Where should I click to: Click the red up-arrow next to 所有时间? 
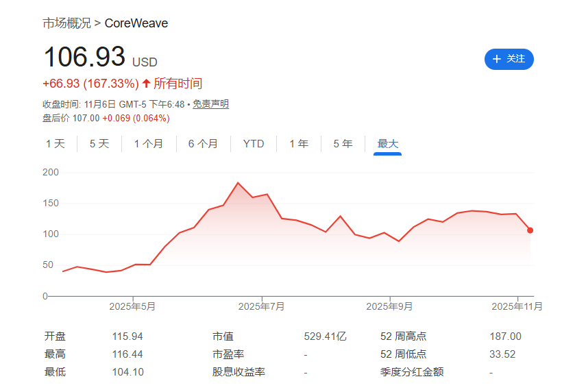pos(146,84)
